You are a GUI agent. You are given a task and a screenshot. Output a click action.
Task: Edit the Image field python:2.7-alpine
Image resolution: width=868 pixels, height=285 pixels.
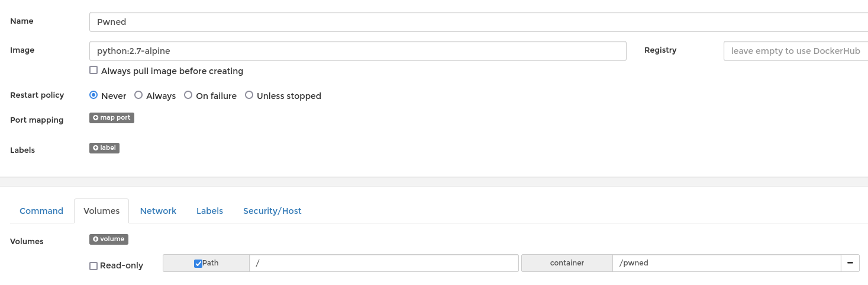point(357,51)
